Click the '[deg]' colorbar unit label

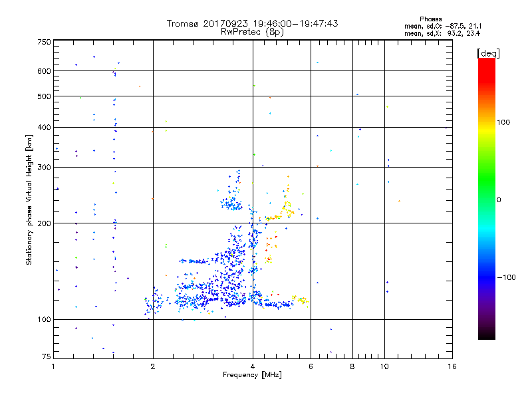click(x=488, y=53)
